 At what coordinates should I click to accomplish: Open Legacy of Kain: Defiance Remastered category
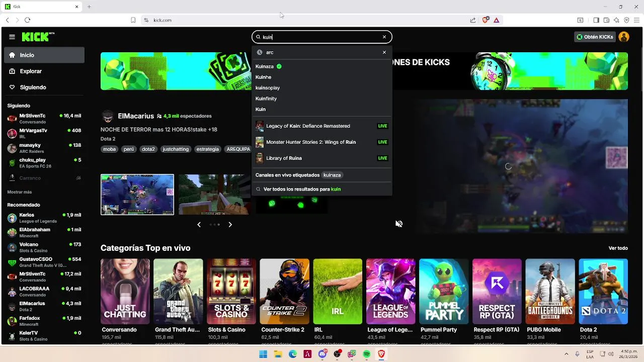click(321, 126)
